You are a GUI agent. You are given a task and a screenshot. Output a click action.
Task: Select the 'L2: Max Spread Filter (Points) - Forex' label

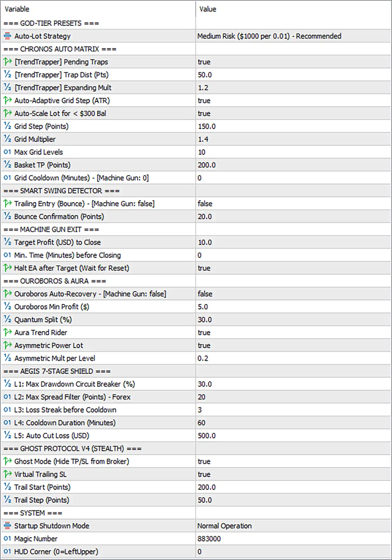[x=72, y=397]
